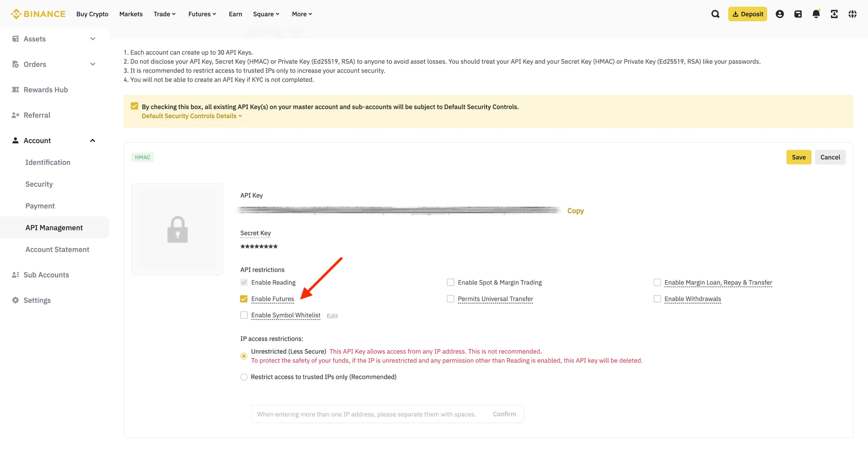Toggle the Enable Reading checkbox
The height and width of the screenshot is (450, 868).
(x=244, y=282)
